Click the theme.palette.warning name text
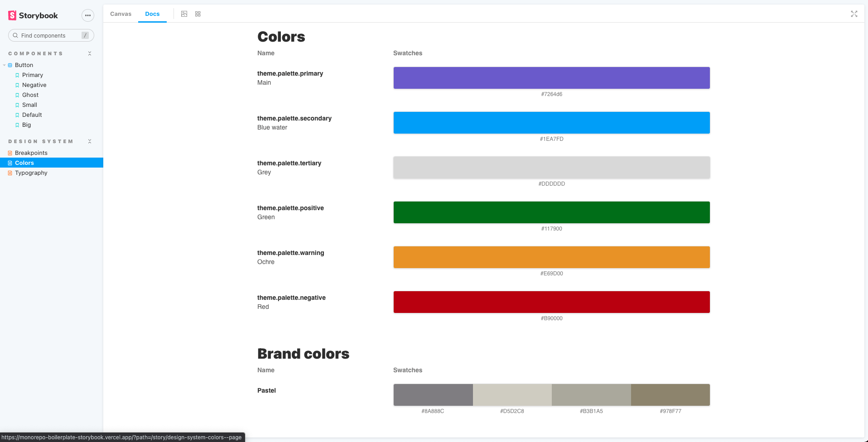 pyautogui.click(x=291, y=253)
